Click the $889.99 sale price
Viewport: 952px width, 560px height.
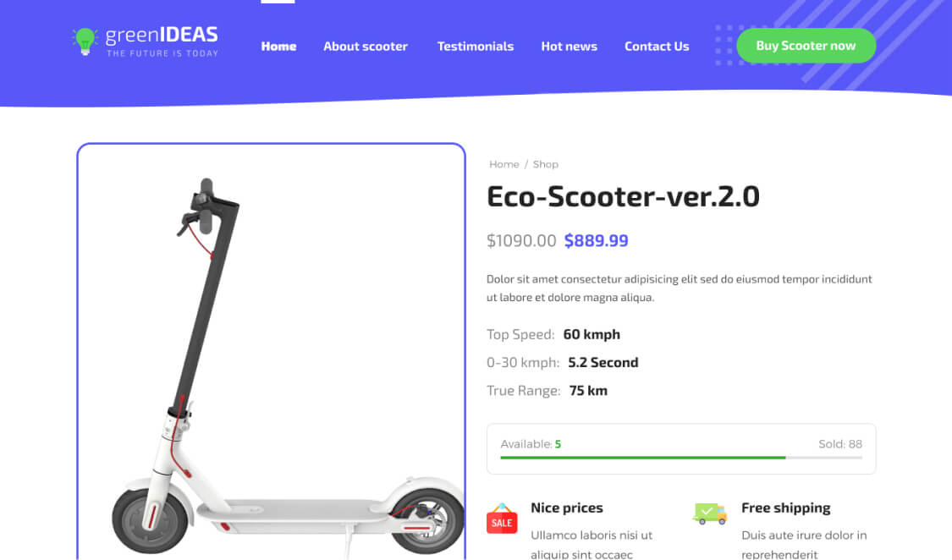(x=597, y=241)
